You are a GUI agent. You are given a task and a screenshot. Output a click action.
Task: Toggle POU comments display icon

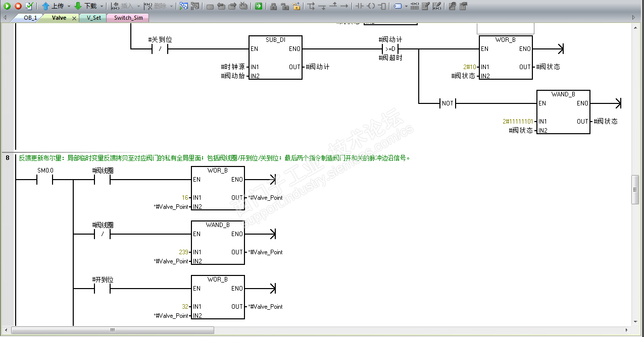[x=426, y=6]
